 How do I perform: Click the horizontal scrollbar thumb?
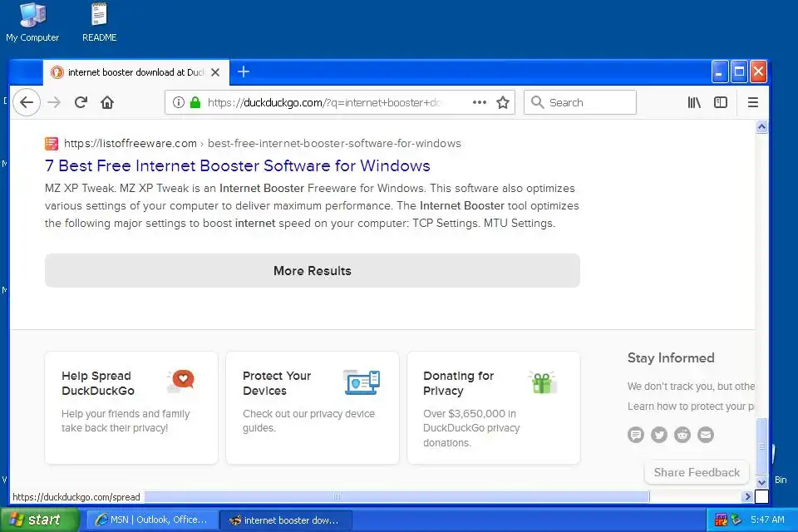coord(397,496)
